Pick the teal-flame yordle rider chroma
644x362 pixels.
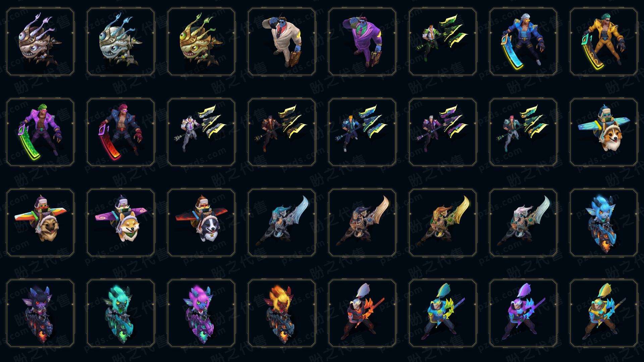[x=121, y=313]
